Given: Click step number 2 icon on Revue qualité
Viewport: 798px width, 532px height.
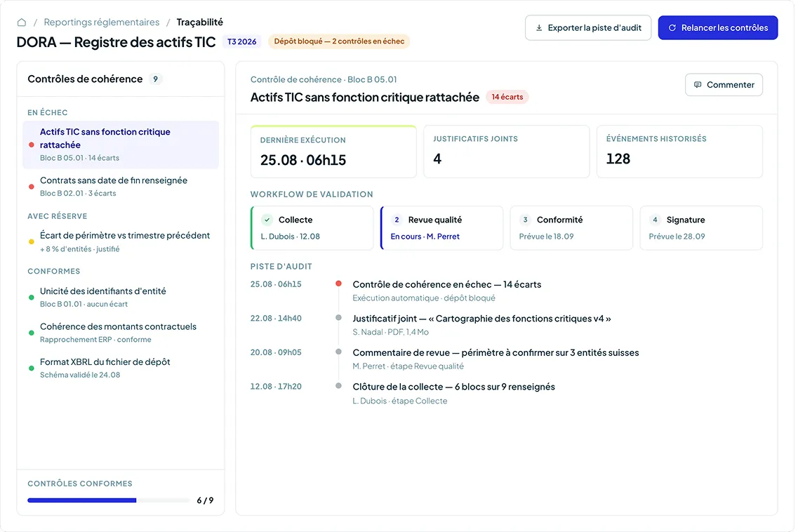Looking at the screenshot, I should point(397,220).
